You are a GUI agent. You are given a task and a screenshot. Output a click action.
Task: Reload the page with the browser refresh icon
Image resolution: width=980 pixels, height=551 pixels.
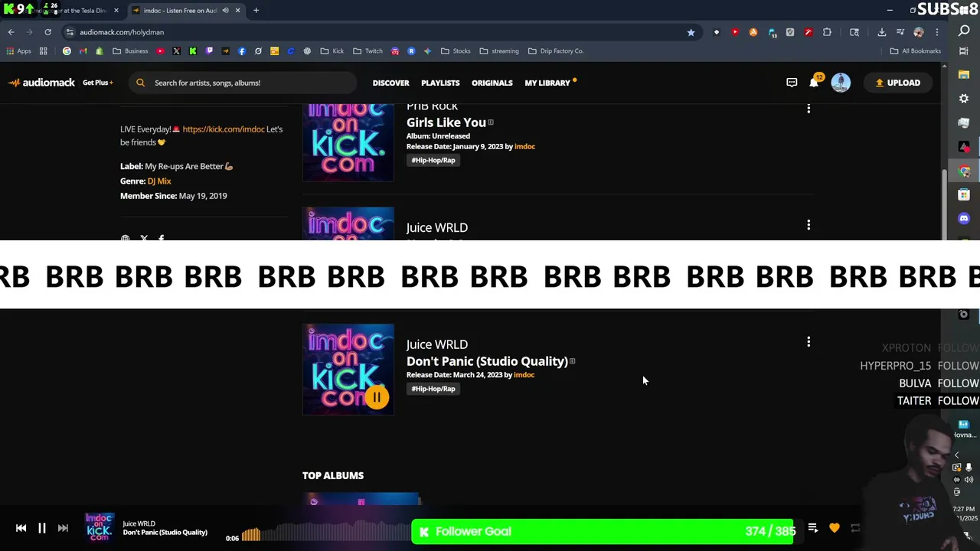(47, 32)
